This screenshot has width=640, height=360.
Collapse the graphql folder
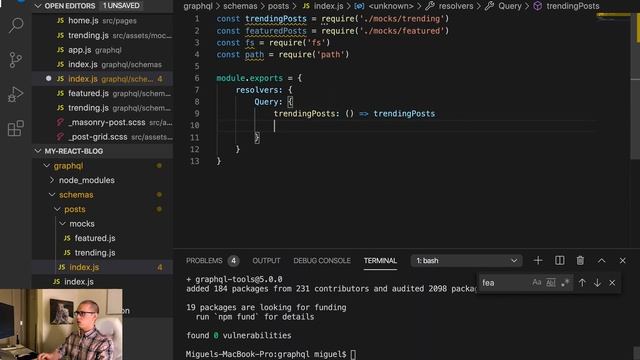pyautogui.click(x=68, y=166)
